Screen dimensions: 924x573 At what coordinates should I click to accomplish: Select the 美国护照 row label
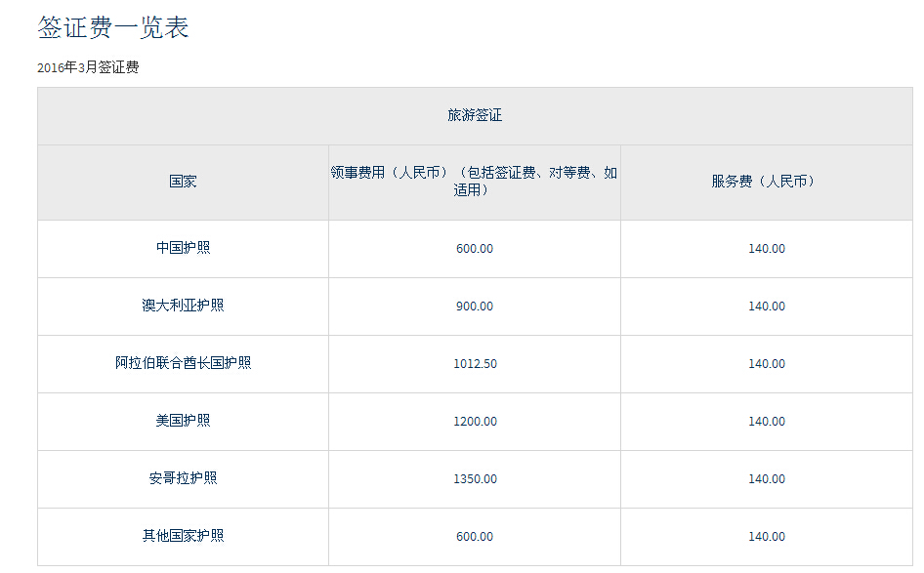pos(183,421)
